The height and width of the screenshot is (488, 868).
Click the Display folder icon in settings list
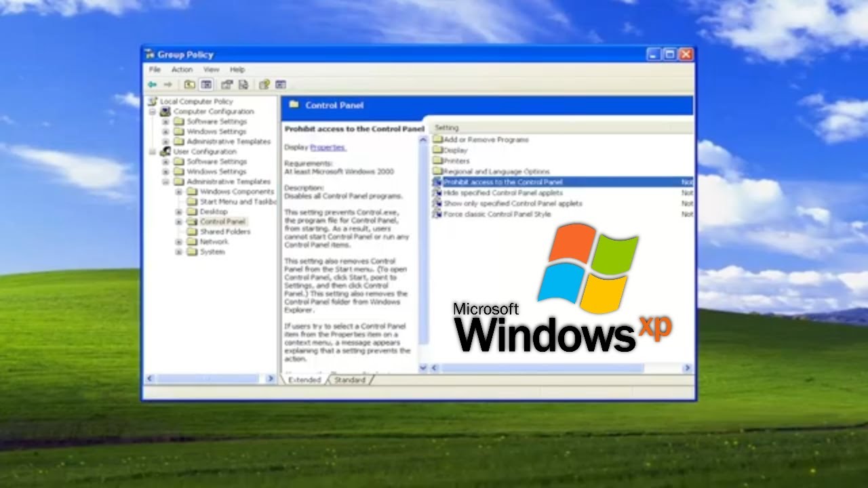(x=437, y=150)
